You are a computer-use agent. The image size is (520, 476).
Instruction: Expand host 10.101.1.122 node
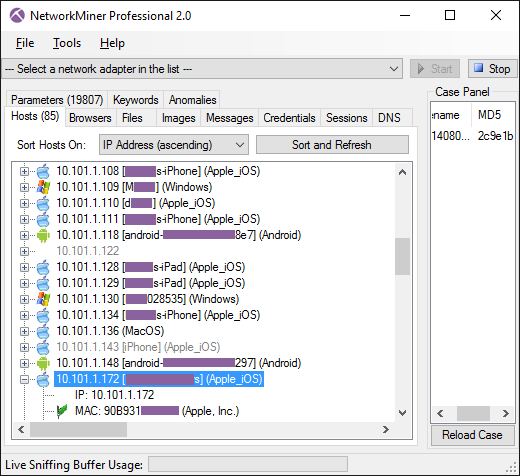tap(24, 251)
